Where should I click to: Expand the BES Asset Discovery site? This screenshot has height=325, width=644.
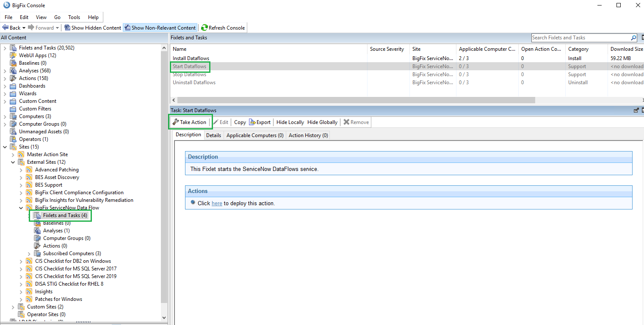[21, 177]
